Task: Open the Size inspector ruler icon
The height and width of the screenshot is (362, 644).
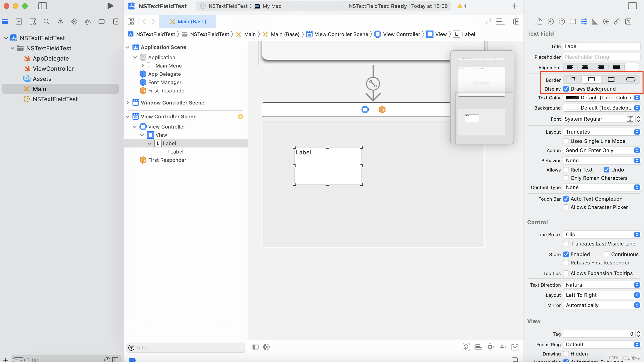Action: pos(595,21)
